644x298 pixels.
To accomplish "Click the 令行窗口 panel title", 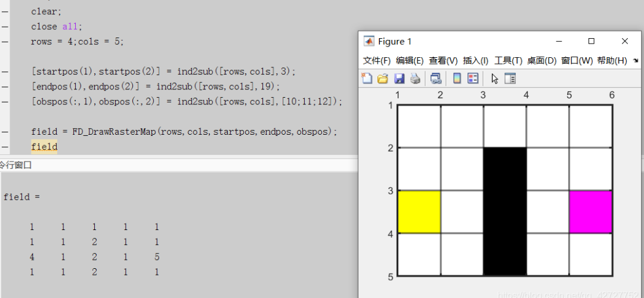I will [x=16, y=165].
